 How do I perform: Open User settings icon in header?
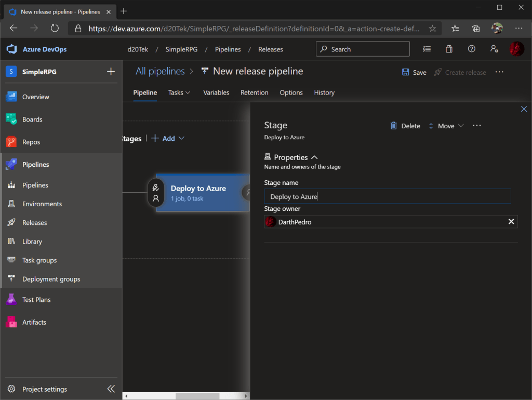pos(494,49)
